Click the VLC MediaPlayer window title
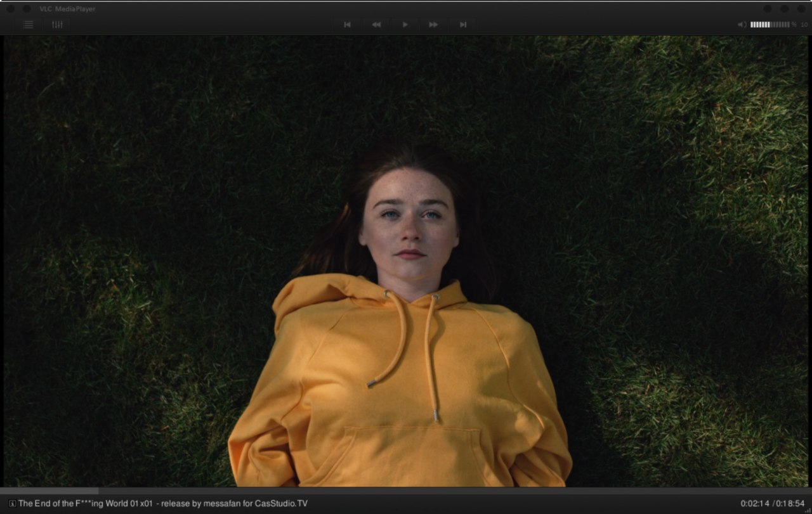 [67, 9]
